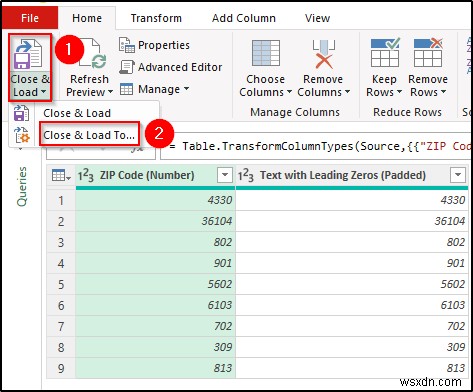The image size is (473, 392).
Task: Expand the Keep Rows dropdown arrow
Action: click(399, 92)
